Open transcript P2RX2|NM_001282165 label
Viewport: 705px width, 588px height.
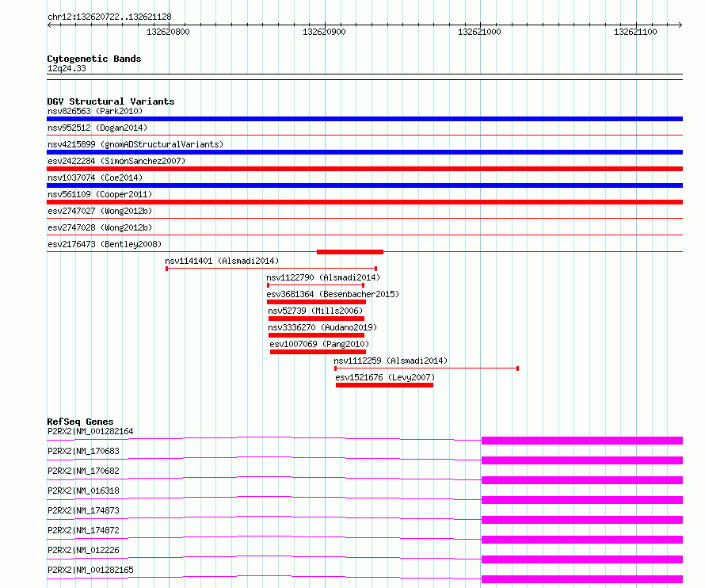tap(90, 570)
